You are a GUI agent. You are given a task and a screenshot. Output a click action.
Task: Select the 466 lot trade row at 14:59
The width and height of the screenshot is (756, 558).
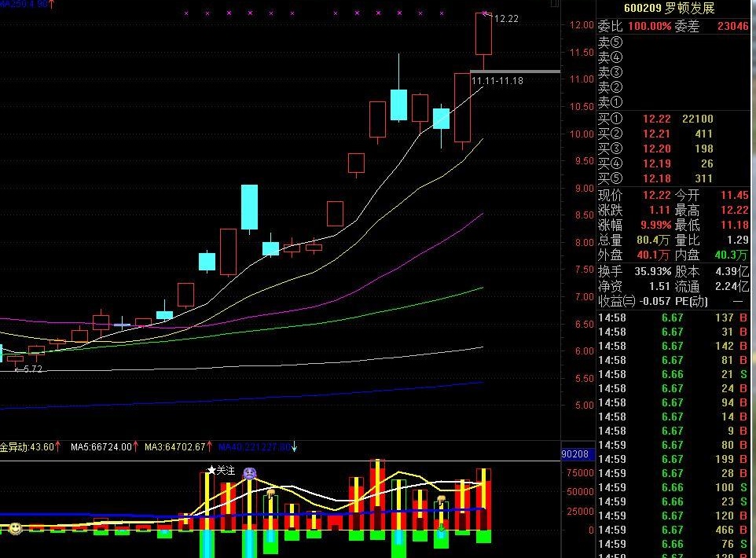673,530
